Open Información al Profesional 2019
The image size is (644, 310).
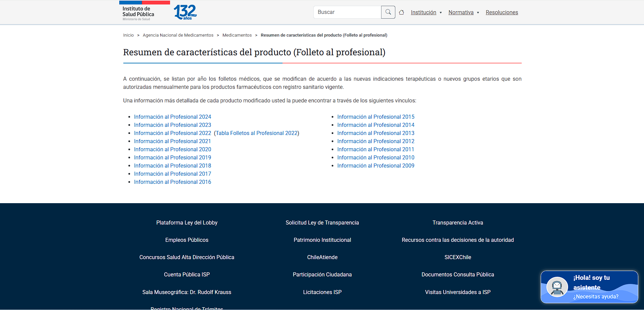point(172,157)
